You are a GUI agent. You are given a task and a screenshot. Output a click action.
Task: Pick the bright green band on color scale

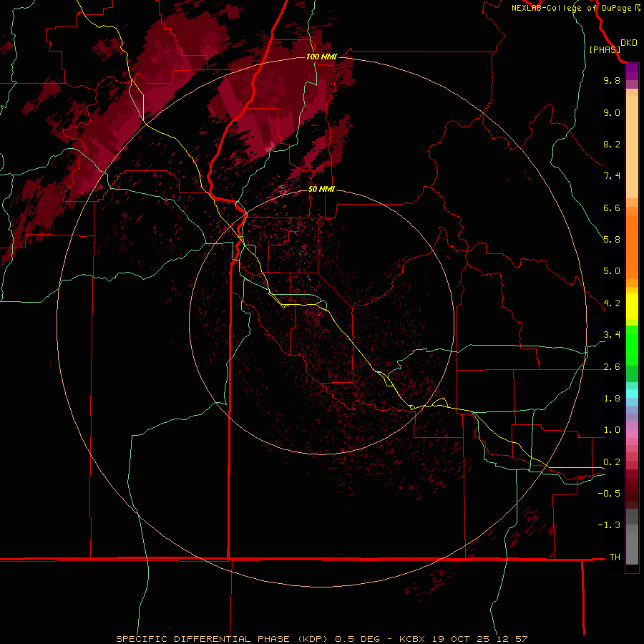tap(632, 345)
